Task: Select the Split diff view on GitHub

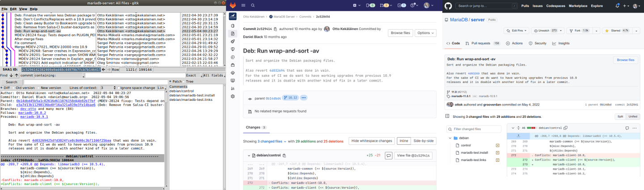Action: (x=620, y=116)
